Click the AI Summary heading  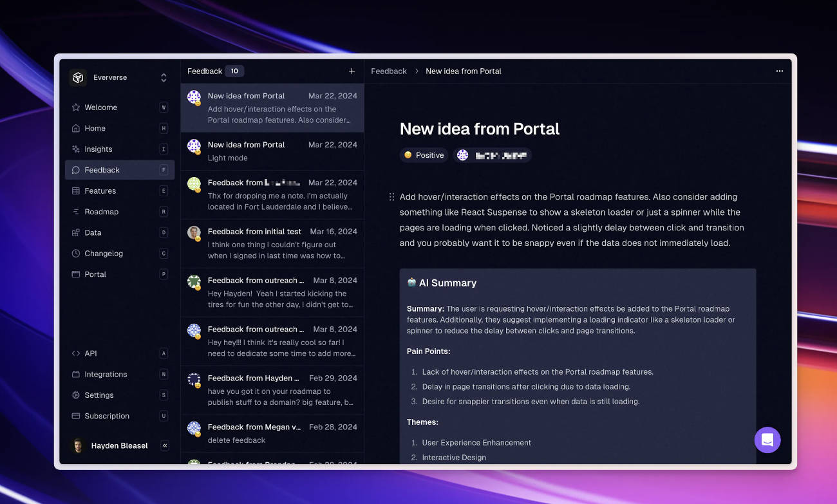click(x=447, y=283)
